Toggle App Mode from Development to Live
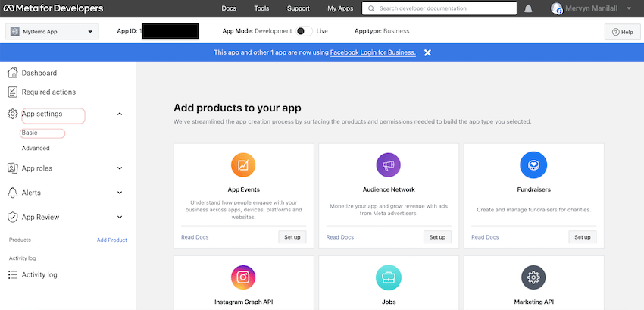The image size is (644, 310). click(x=304, y=31)
